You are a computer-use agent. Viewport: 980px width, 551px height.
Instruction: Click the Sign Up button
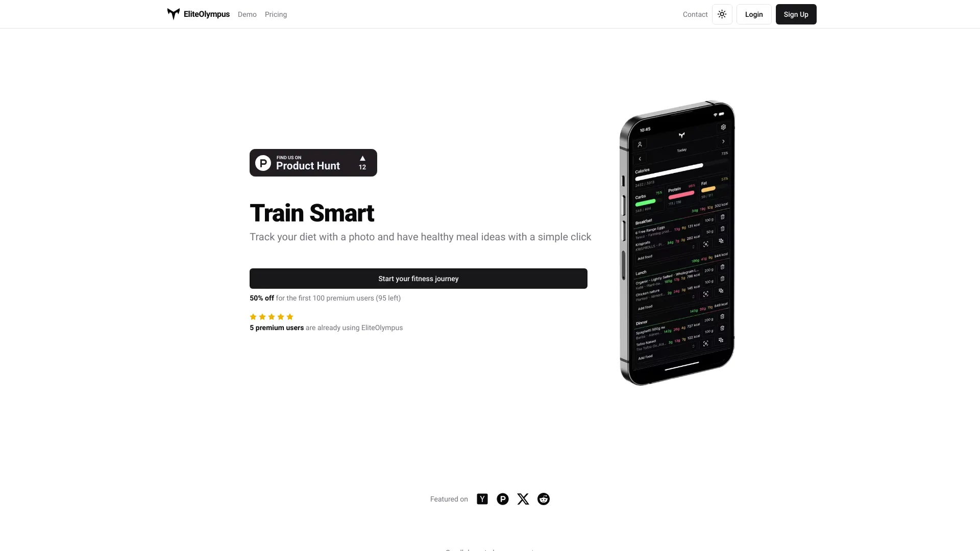pyautogui.click(x=796, y=14)
